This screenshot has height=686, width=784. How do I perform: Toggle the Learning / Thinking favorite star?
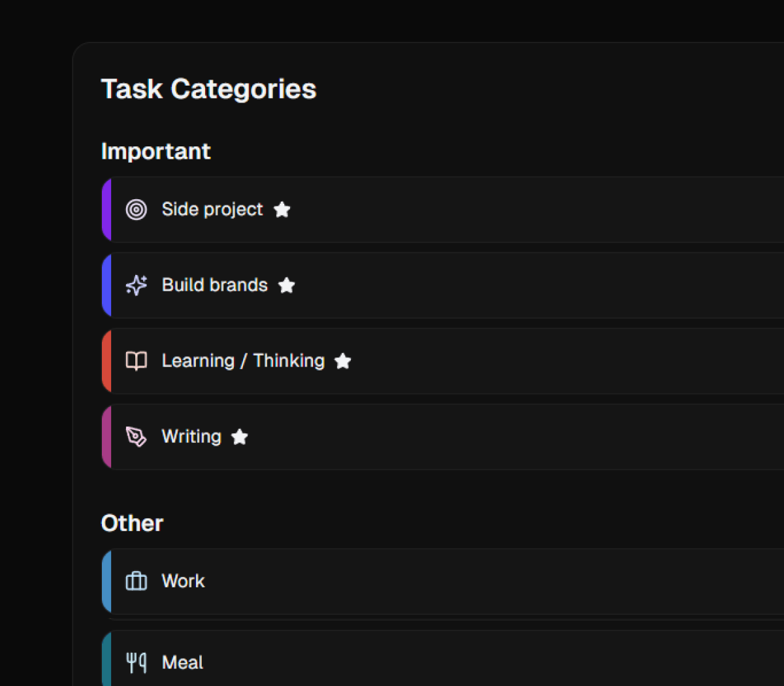point(342,361)
